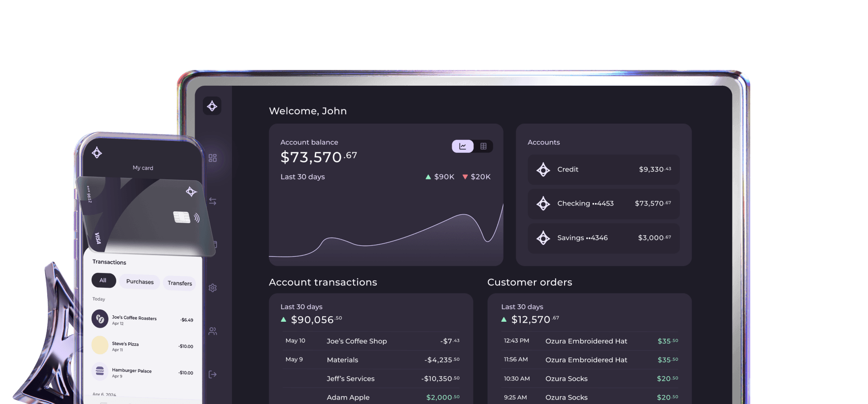Open the 12:43 PM Ozura Embroidered Hat order
This screenshot has width=868, height=404.
pyautogui.click(x=590, y=341)
